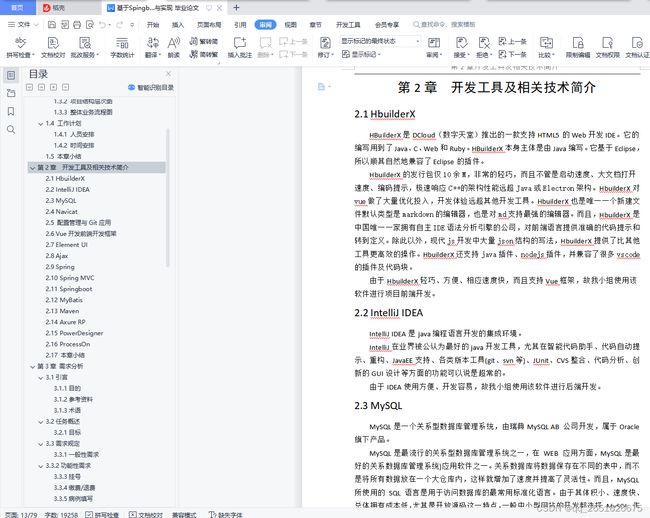Jump to 2.7 Element UI in outline
The image size is (650, 518).
pos(66,245)
